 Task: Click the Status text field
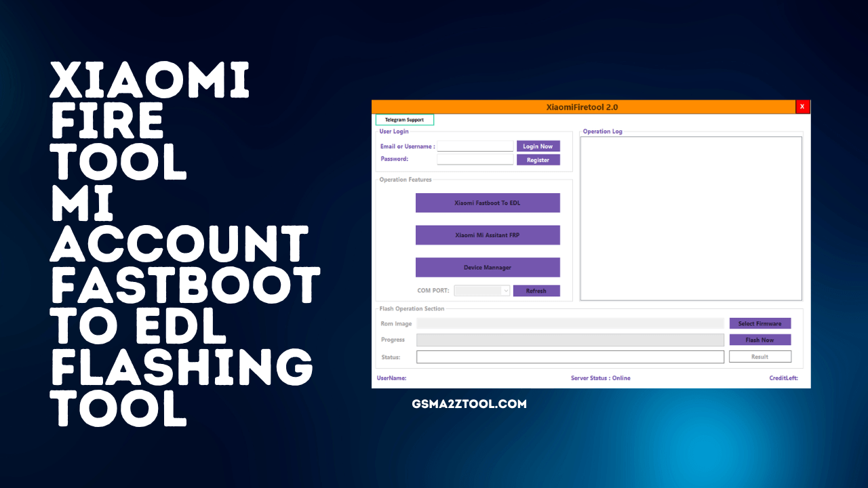pos(570,357)
